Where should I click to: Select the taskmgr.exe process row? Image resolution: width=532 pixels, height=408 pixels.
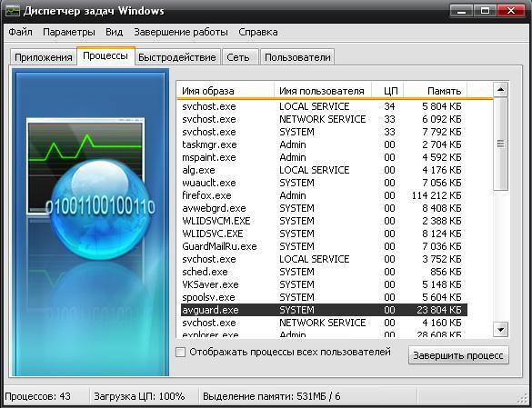pos(324,144)
